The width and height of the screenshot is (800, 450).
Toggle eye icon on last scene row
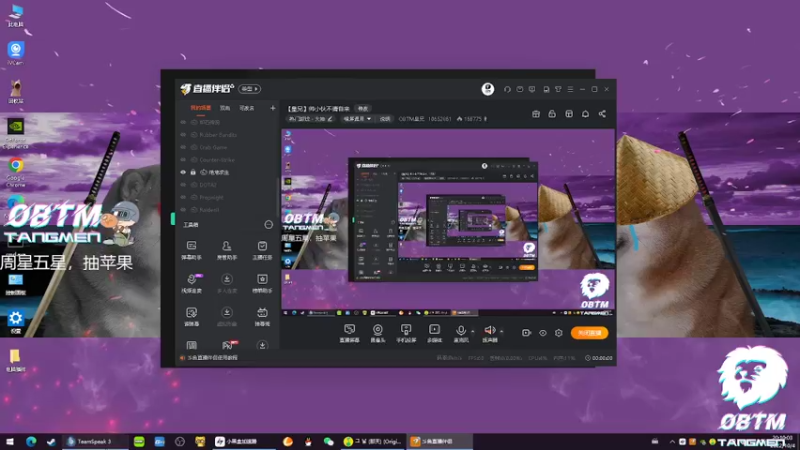(183, 210)
